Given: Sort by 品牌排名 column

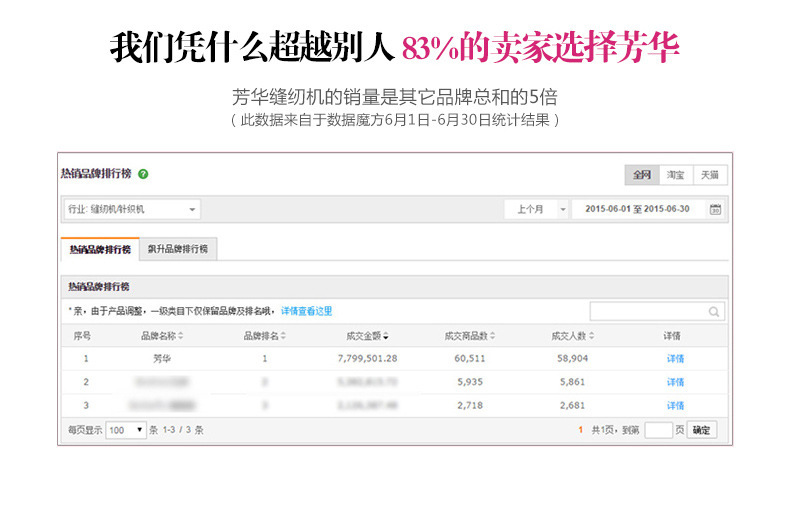Looking at the screenshot, I should tap(265, 336).
